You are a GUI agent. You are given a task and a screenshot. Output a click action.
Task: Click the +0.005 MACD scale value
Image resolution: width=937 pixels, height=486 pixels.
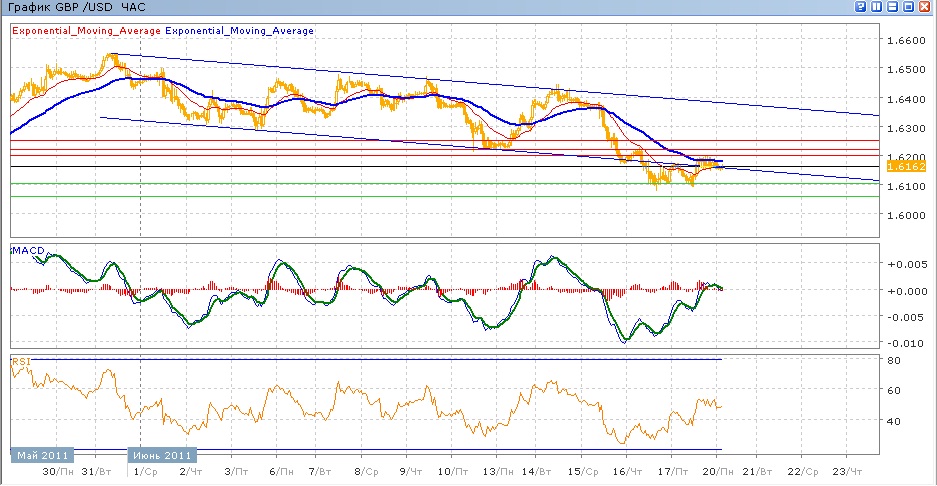[907, 264]
